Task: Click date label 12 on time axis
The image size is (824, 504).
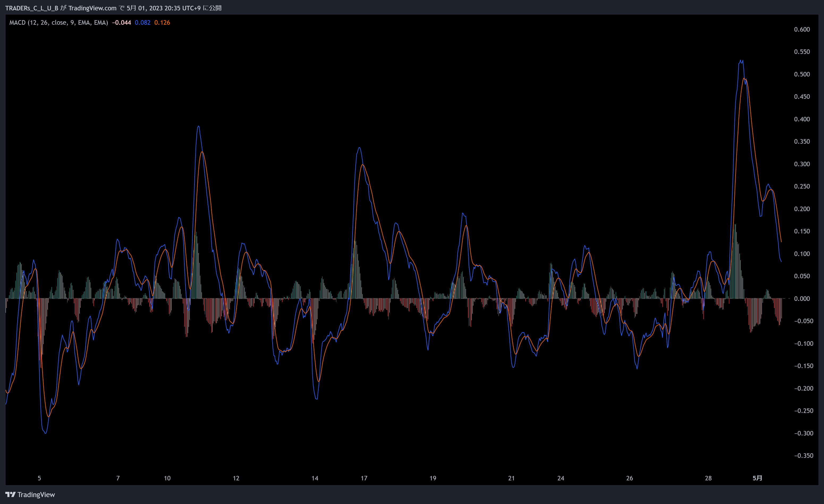Action: pyautogui.click(x=236, y=478)
